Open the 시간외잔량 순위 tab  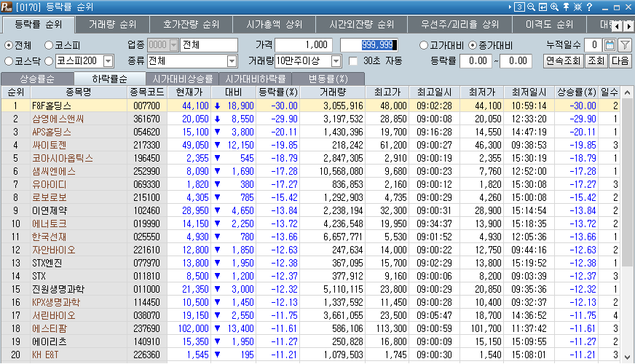[362, 25]
